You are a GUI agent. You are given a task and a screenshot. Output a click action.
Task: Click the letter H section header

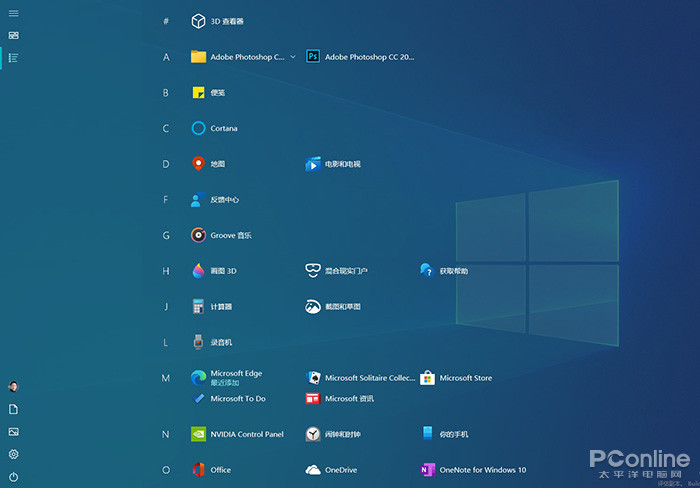tap(166, 271)
